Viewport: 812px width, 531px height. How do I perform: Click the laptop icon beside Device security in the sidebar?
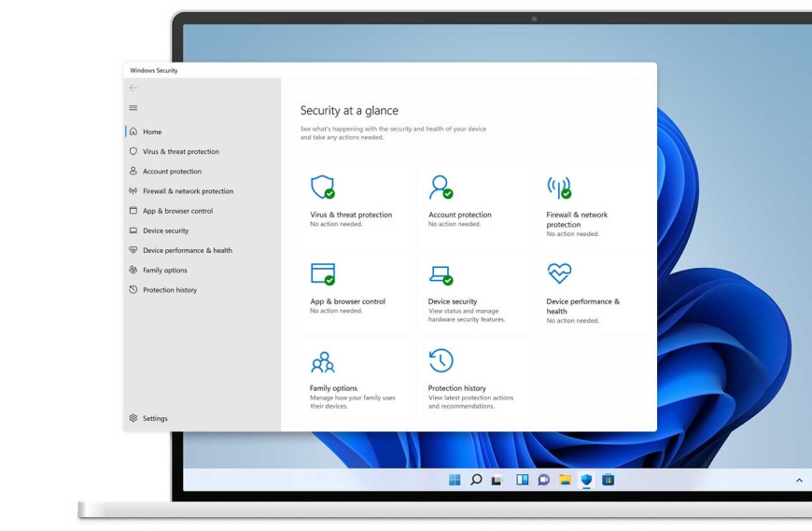(133, 231)
